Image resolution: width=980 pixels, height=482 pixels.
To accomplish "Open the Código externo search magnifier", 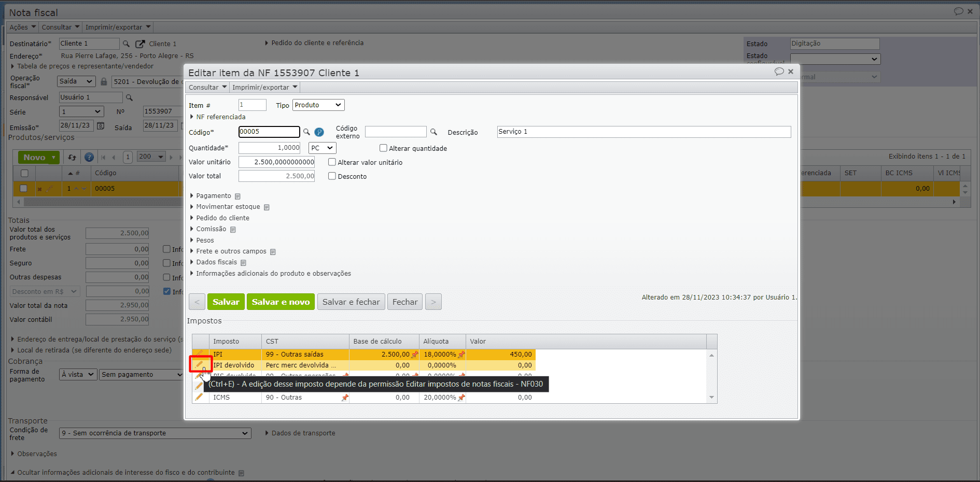I will tap(434, 132).
